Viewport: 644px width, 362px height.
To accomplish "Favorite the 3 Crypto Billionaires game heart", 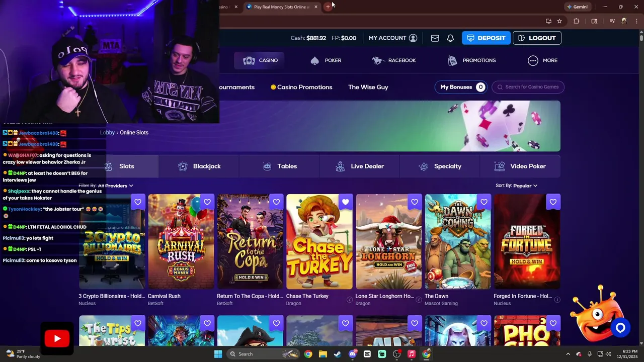I will [138, 202].
